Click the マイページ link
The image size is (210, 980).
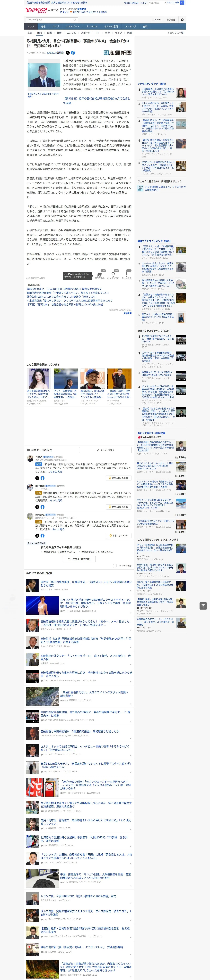coord(157,19)
